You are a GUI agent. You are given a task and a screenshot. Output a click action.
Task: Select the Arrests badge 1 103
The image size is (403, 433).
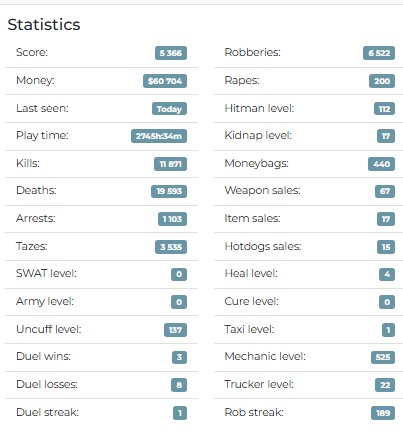click(172, 219)
